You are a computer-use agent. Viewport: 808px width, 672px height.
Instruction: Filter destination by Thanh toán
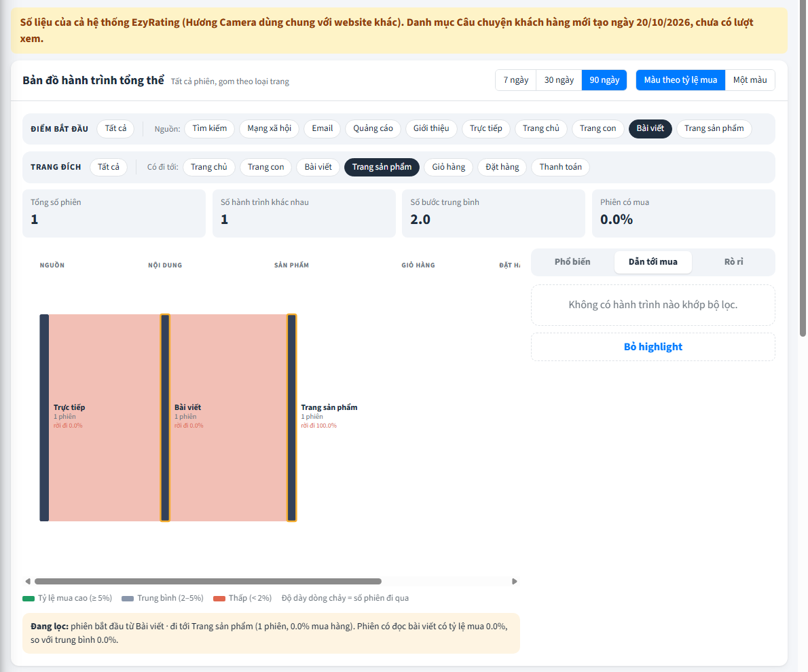pos(561,167)
